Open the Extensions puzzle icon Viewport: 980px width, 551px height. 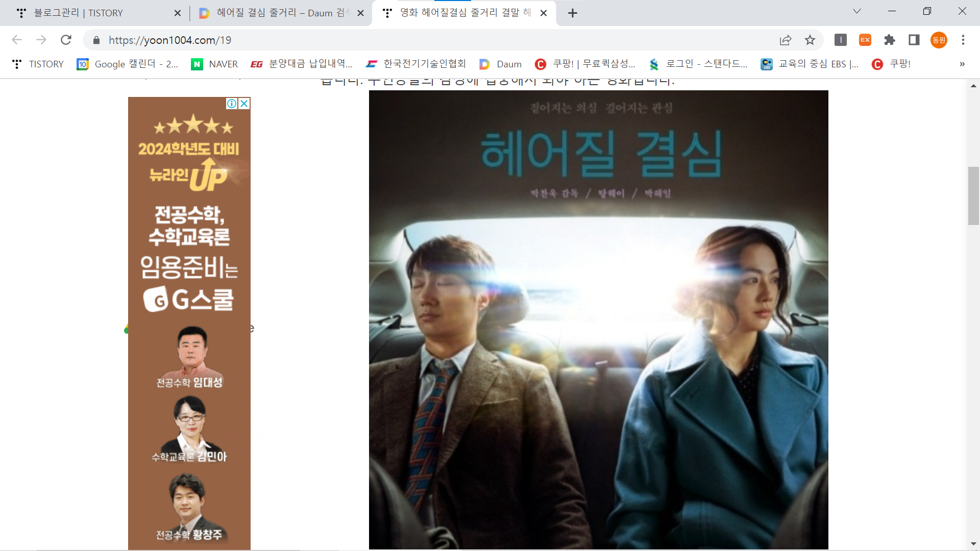pyautogui.click(x=890, y=40)
